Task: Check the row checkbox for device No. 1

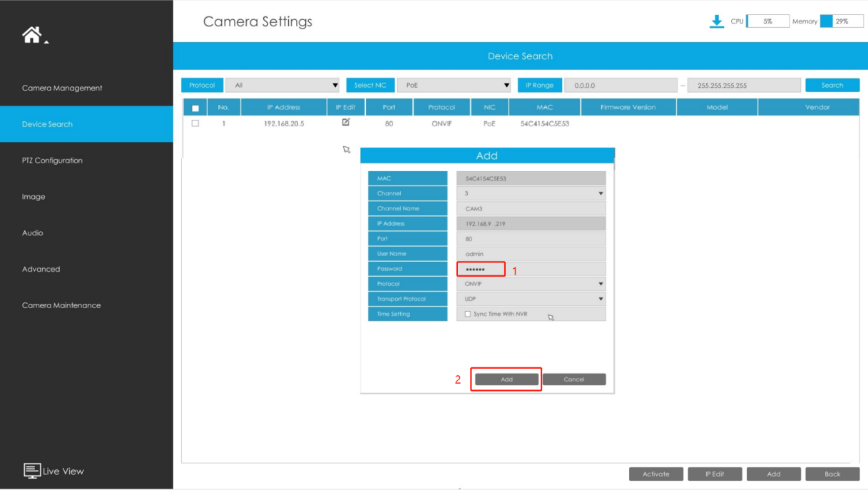Action: coord(195,123)
